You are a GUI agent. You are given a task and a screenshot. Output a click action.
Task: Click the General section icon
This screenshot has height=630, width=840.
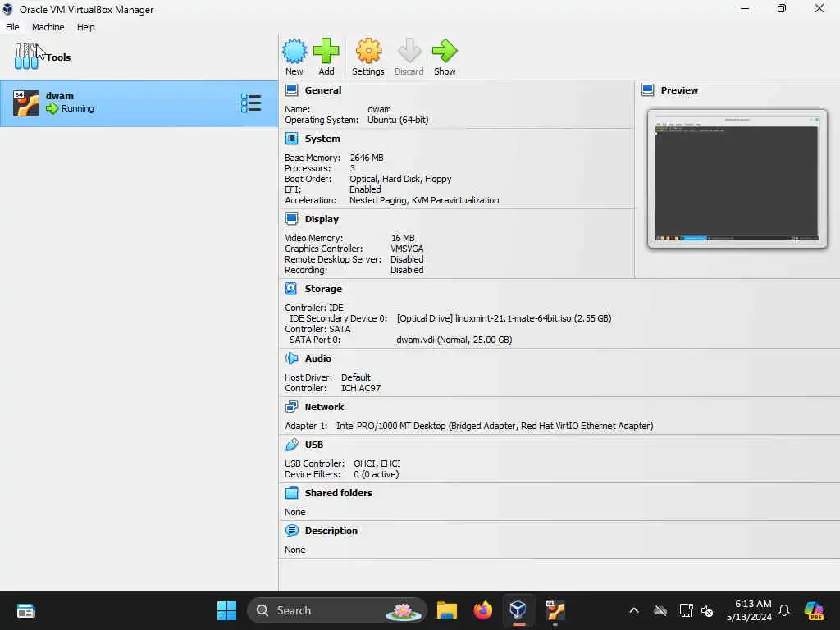click(x=292, y=90)
